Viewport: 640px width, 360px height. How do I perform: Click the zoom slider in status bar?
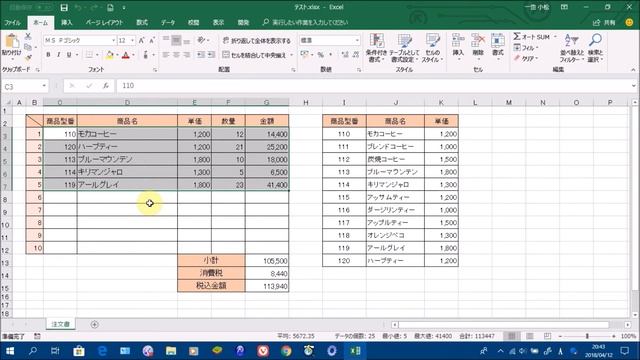[587, 336]
